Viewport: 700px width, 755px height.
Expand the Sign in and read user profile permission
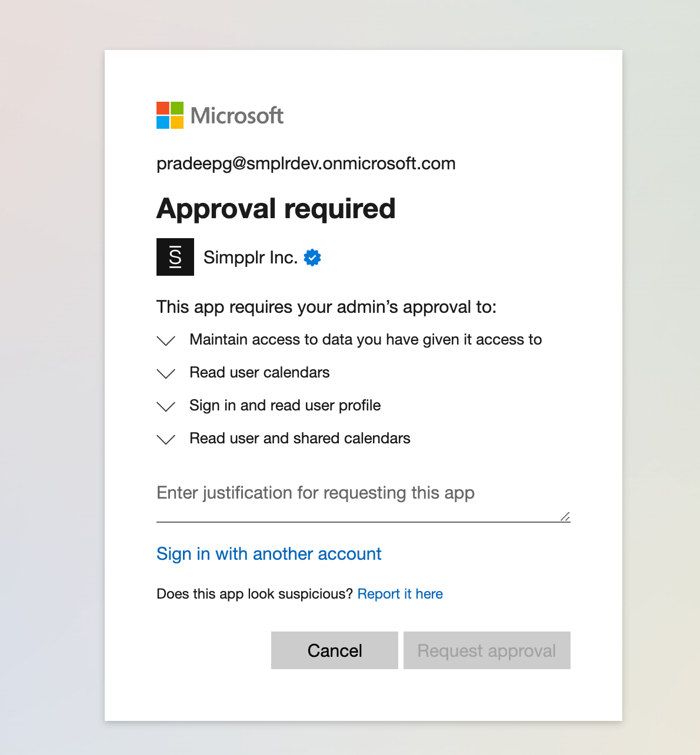pos(166,406)
